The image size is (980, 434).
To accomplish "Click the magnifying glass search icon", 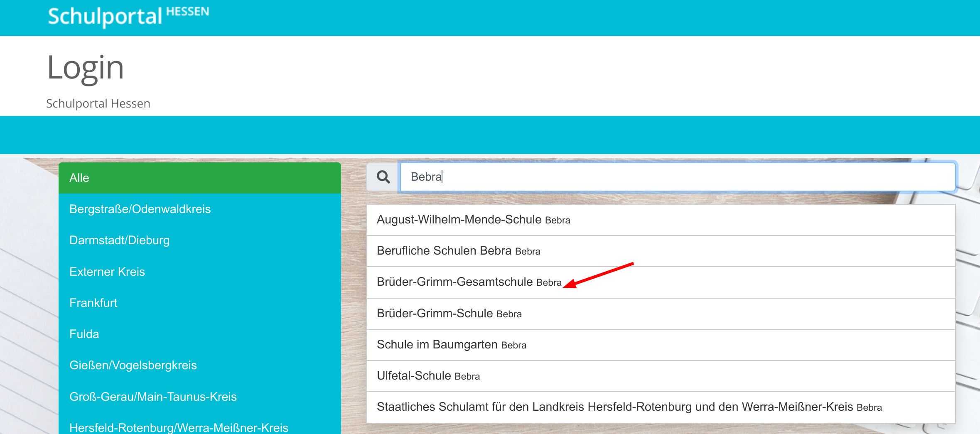I will click(x=383, y=177).
